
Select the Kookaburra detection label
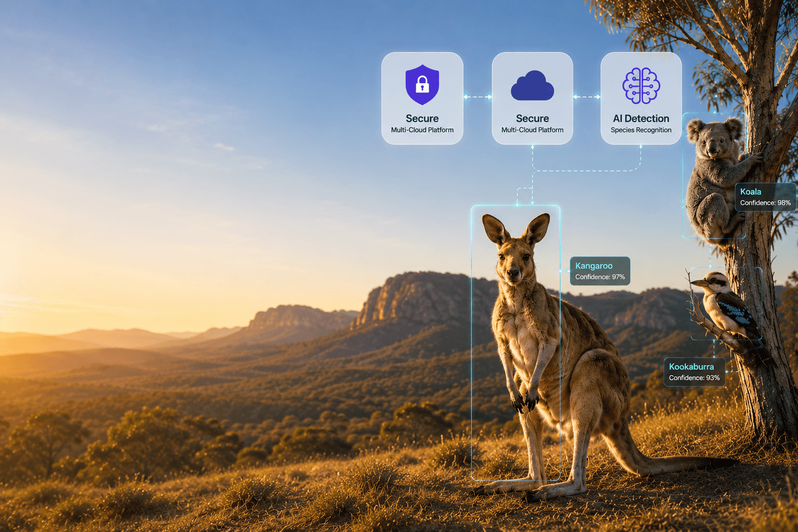pyautogui.click(x=695, y=372)
